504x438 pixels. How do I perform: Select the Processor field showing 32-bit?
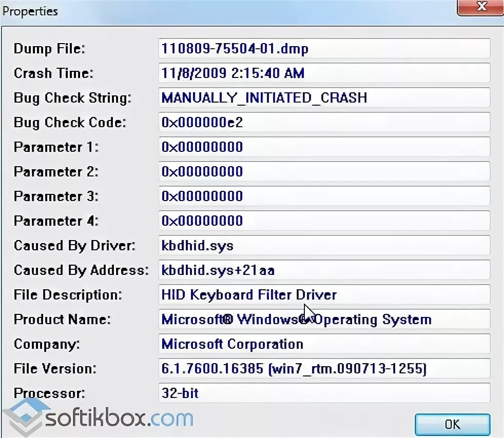point(324,393)
